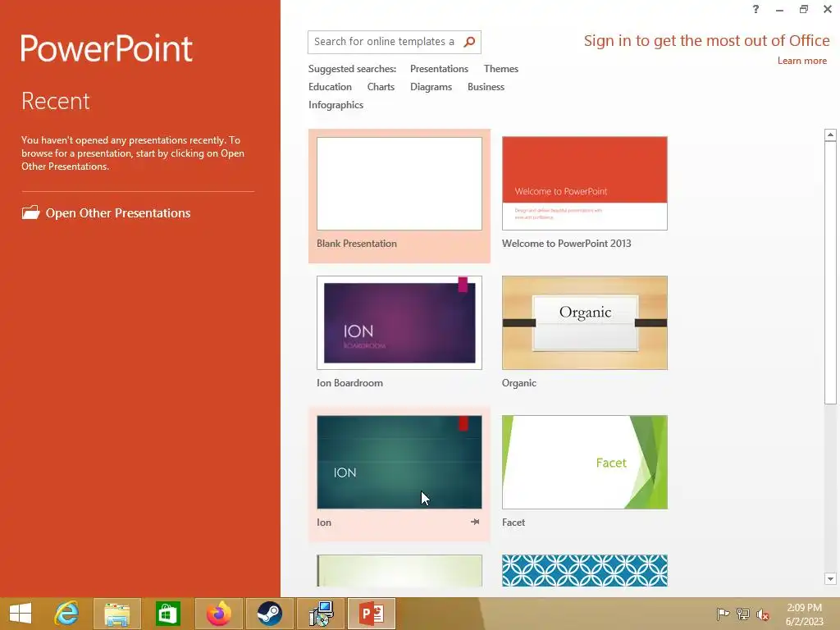Launch Firefox from the taskbar
Viewport: 840px width, 630px height.
click(218, 614)
